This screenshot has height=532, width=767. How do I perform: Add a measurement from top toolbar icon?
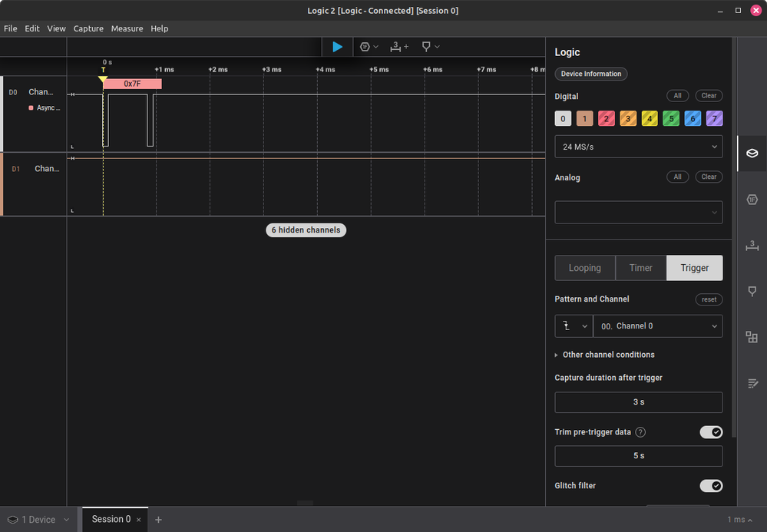coord(398,47)
